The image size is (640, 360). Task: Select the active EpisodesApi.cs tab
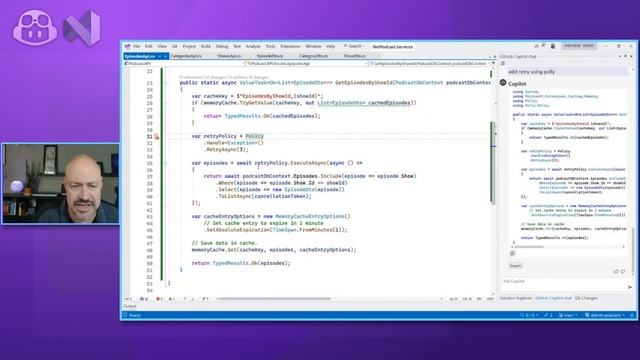pos(140,56)
